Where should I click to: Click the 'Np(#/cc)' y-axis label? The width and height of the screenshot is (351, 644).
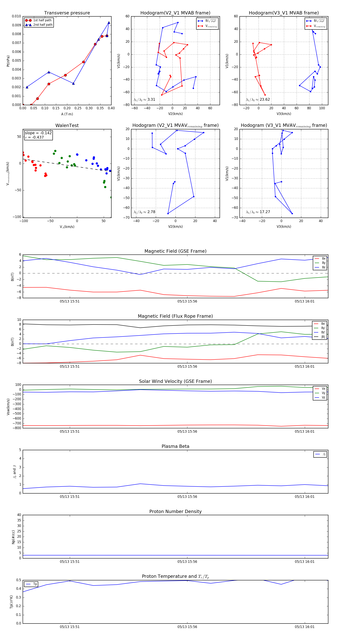[x=13, y=537]
